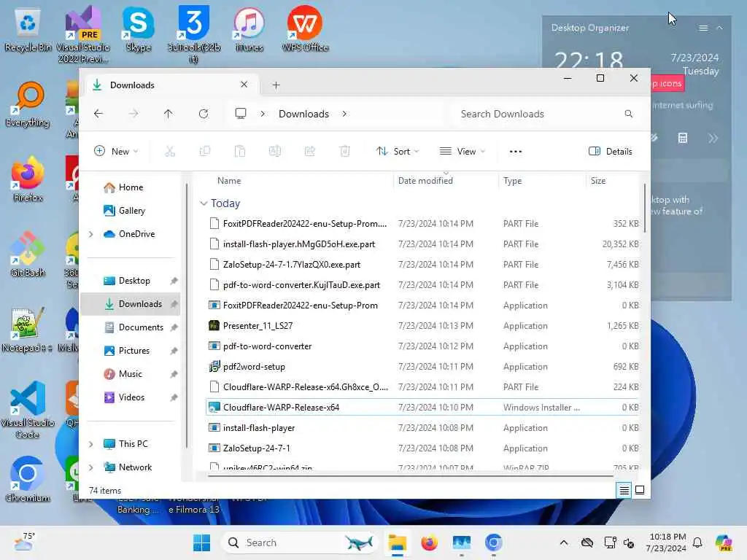Open 3uTools desktop shortcut
Image resolution: width=747 pixels, height=560 pixels.
click(194, 34)
